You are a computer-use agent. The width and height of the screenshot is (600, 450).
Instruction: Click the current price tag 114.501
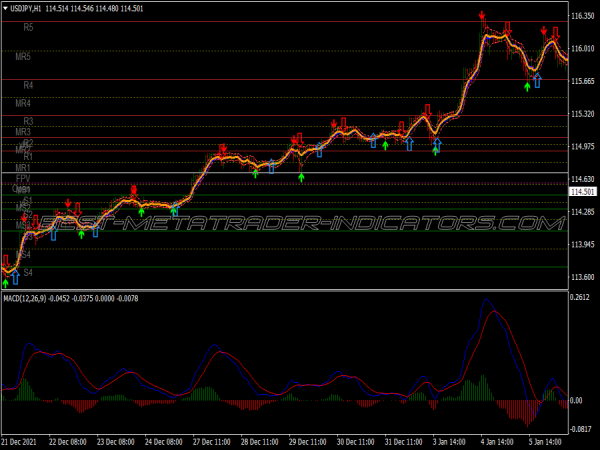[582, 191]
